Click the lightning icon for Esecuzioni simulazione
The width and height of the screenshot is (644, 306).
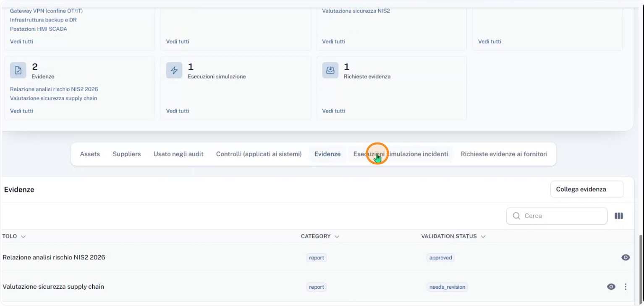[174, 70]
